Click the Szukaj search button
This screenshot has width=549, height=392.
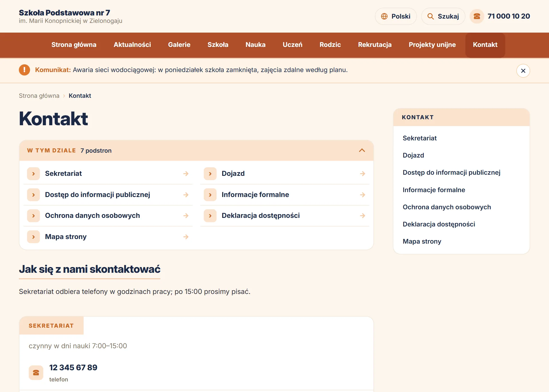coord(443,16)
